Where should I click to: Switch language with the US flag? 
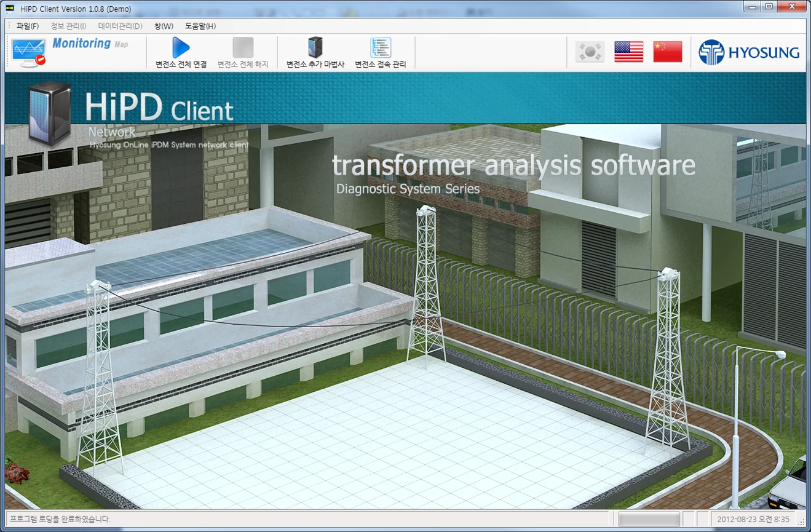point(629,52)
